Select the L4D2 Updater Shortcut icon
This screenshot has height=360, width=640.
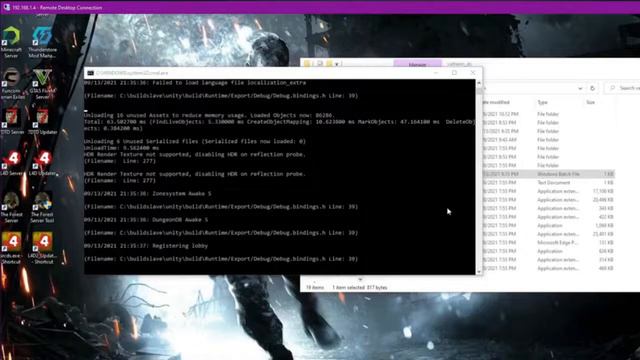click(x=42, y=248)
